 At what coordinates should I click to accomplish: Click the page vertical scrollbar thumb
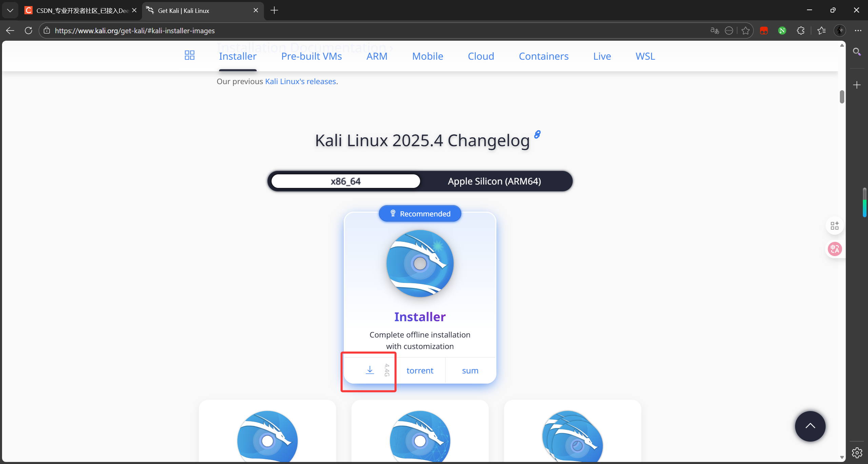click(x=842, y=97)
